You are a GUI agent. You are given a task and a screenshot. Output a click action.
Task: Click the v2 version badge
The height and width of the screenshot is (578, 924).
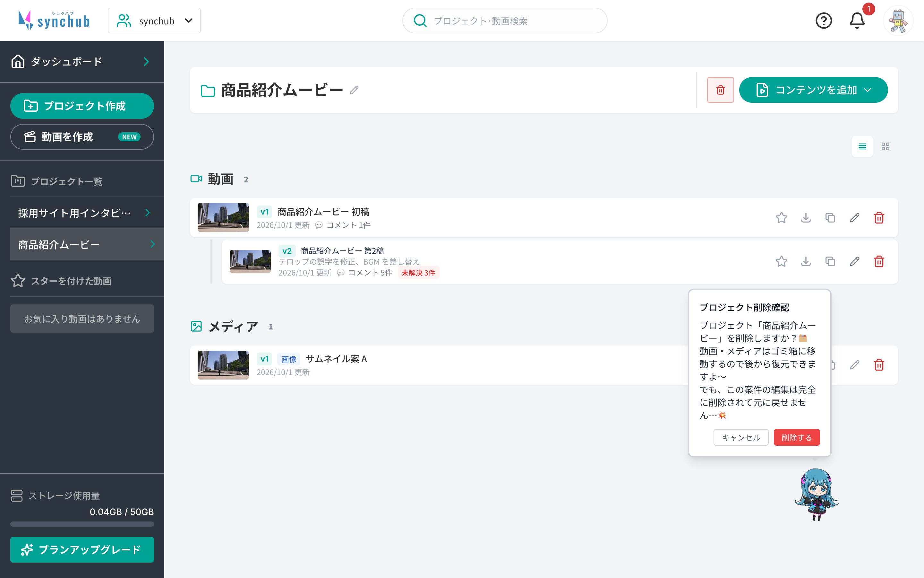(x=287, y=251)
